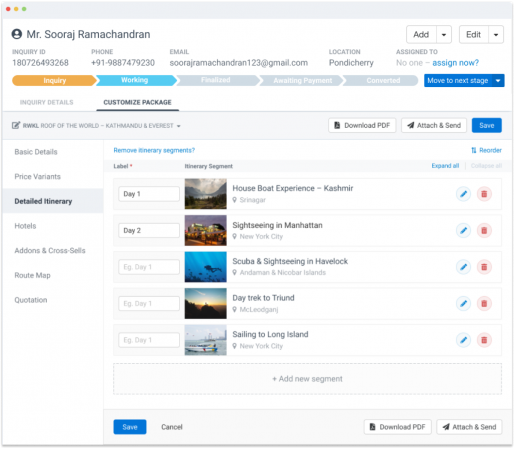Open the Add button dropdown arrow

coord(444,35)
